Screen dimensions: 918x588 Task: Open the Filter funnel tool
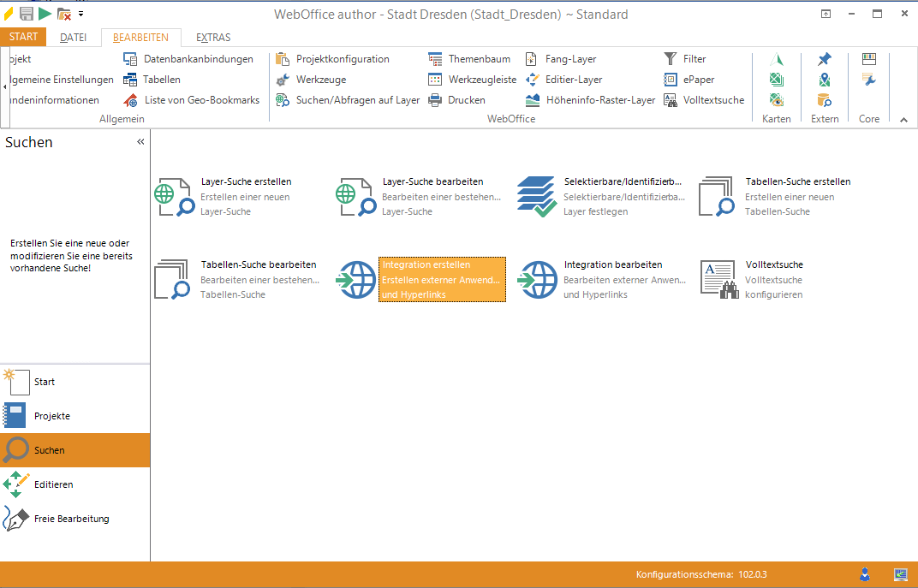click(x=671, y=59)
